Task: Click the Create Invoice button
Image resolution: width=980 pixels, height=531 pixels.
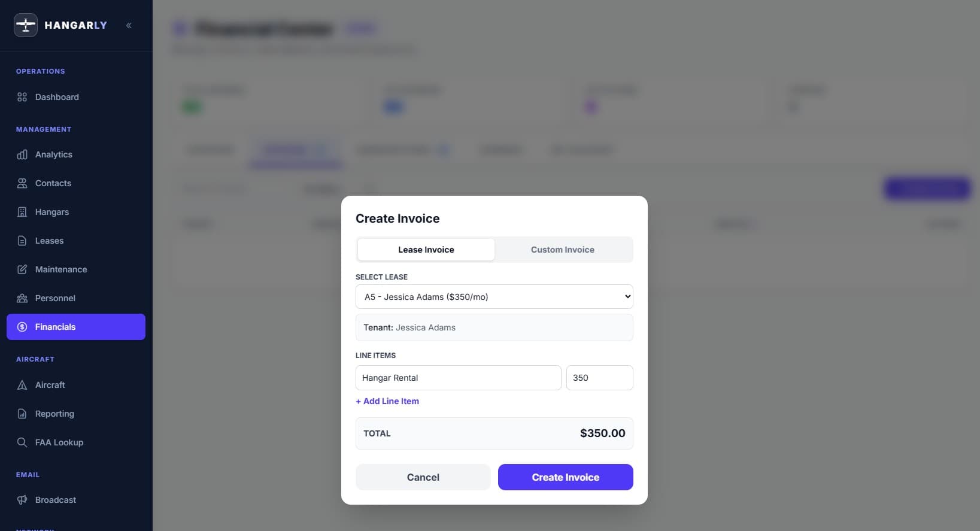Action: [x=565, y=477]
